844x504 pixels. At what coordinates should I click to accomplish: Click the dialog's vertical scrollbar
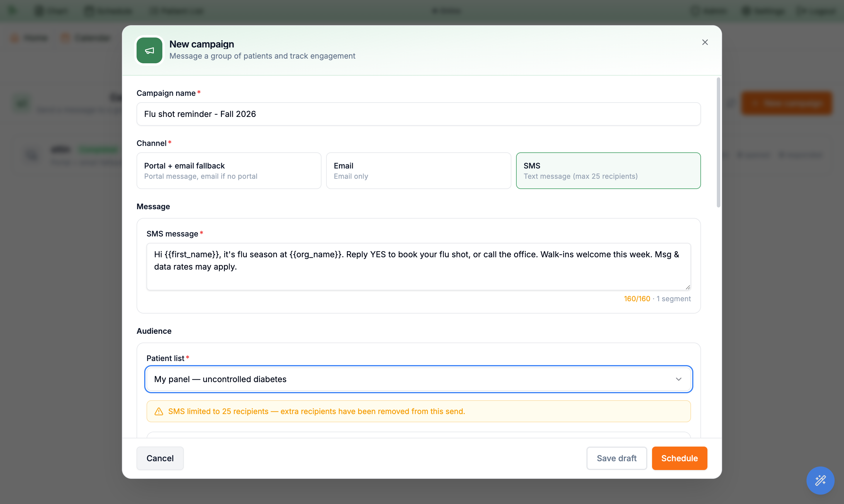pyautogui.click(x=718, y=142)
